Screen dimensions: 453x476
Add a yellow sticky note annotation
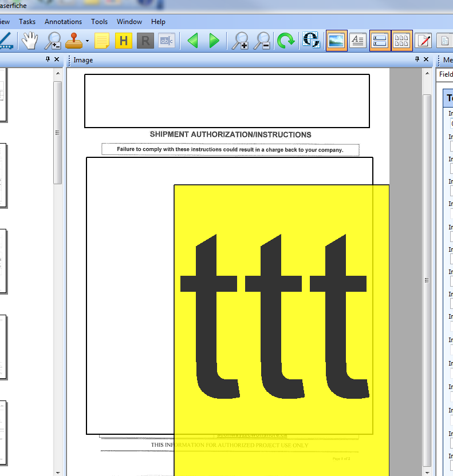(x=102, y=41)
